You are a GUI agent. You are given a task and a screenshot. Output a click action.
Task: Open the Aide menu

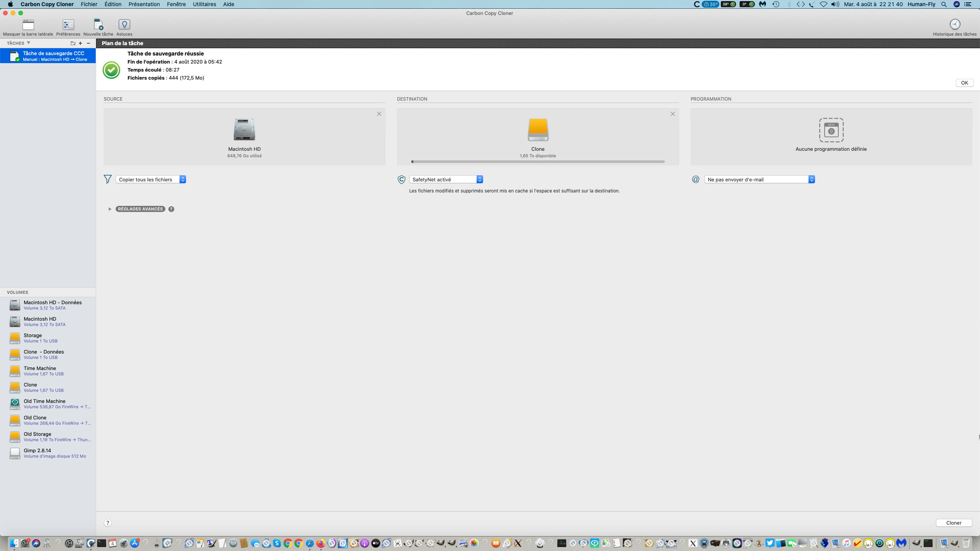click(x=229, y=4)
